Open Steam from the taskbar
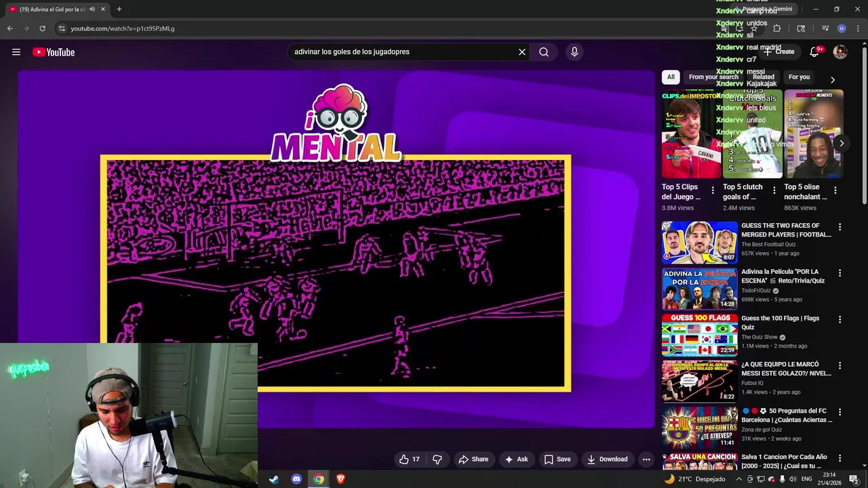This screenshot has width=868, height=488. [274, 479]
